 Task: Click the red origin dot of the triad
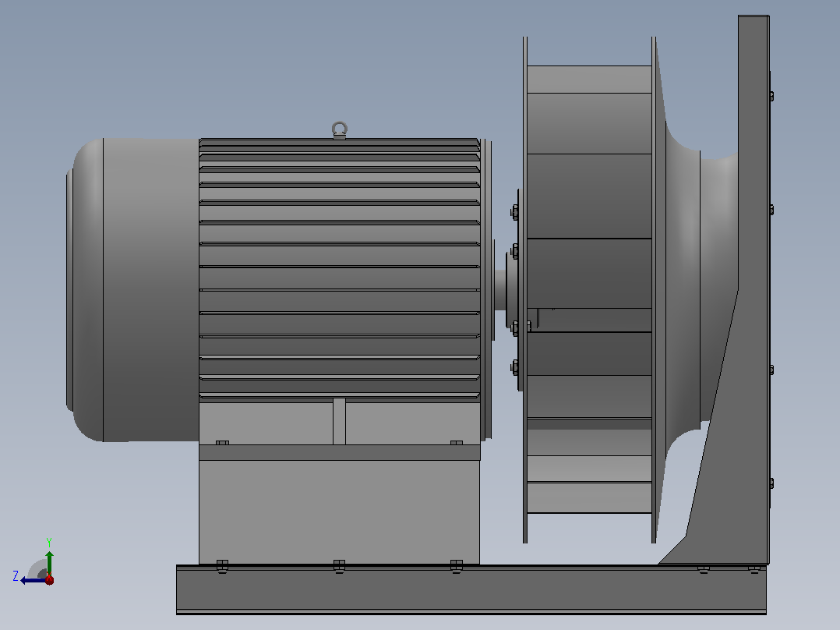click(x=49, y=579)
